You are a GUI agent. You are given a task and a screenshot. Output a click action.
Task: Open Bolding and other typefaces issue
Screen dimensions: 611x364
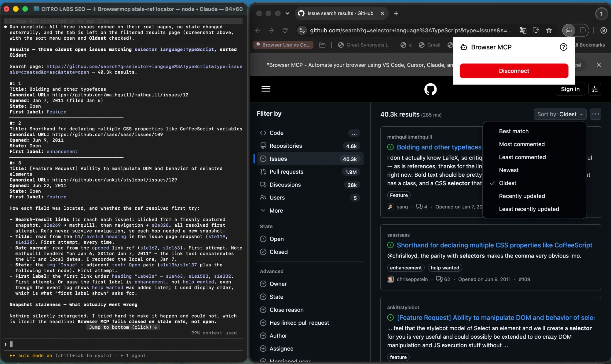[x=439, y=147]
